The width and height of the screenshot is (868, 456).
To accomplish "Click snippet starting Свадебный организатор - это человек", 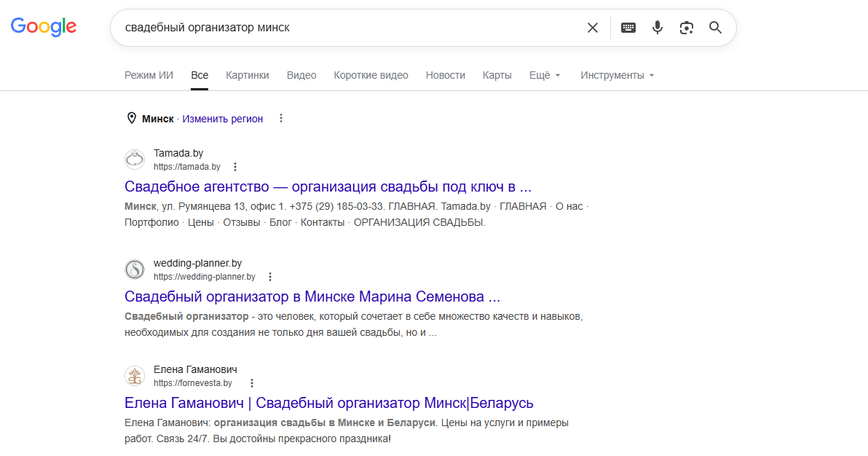I will [x=354, y=325].
